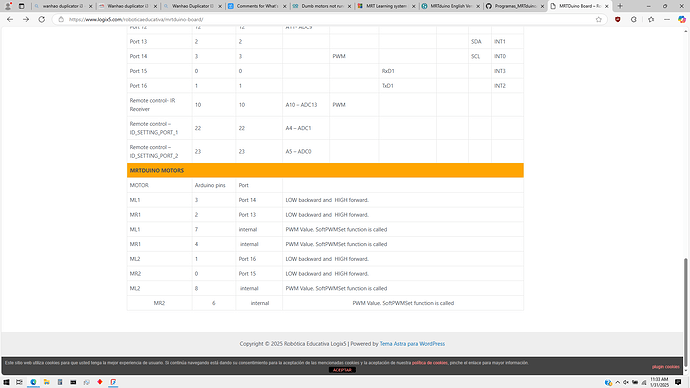
Task: Select the 'Arduino pins' column header
Action: [x=214, y=185]
